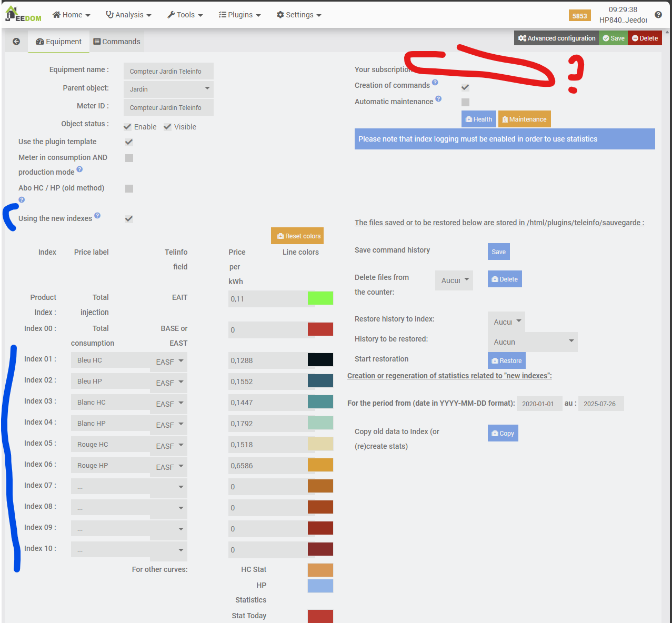Click help icon beside Using the new indexes
Image resolution: width=672 pixels, height=623 pixels.
point(97,216)
